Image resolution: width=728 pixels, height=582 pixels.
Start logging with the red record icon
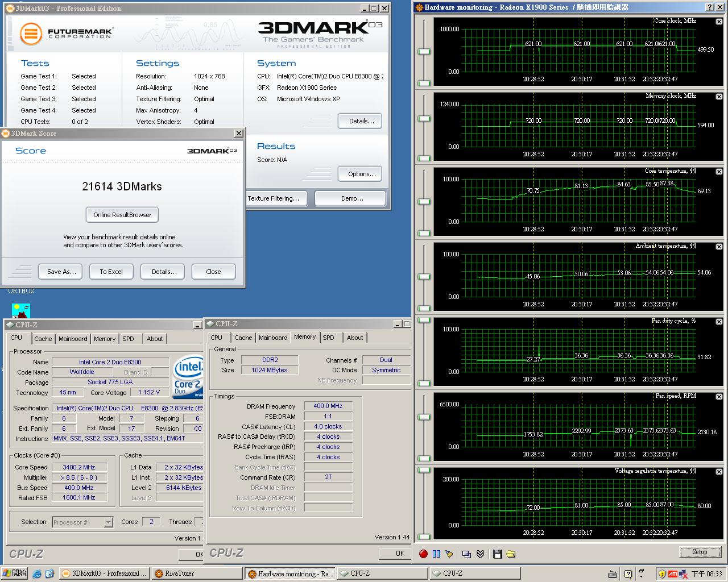[423, 554]
